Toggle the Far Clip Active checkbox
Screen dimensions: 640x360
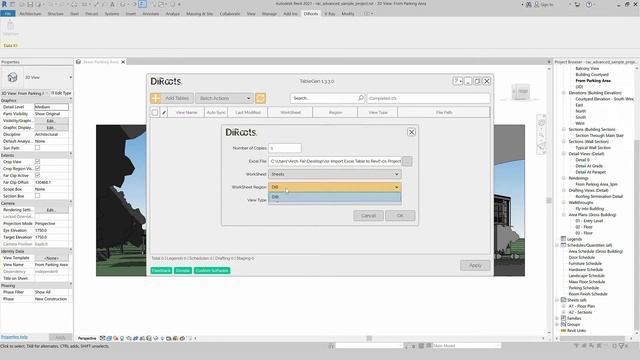click(x=38, y=176)
